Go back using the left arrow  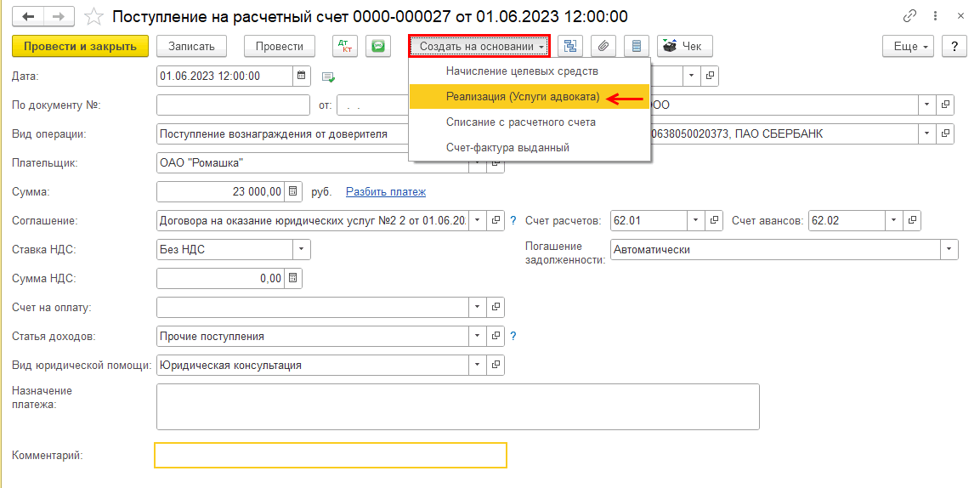click(x=29, y=16)
